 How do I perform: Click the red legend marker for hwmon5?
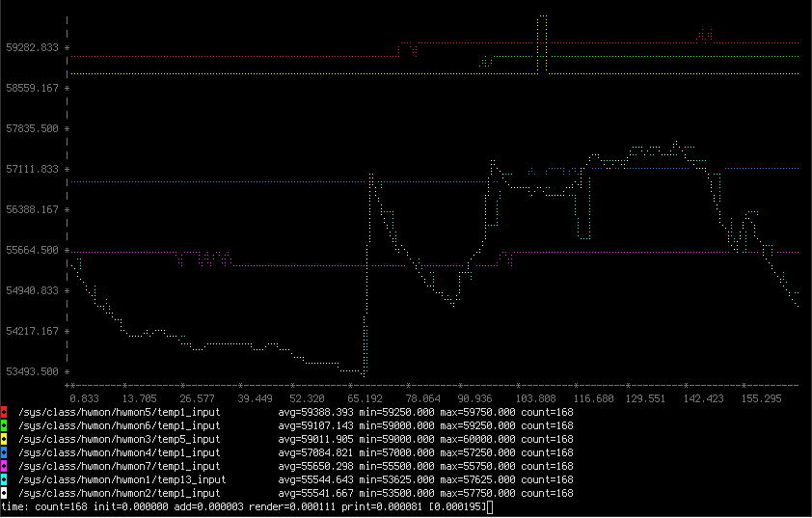(4, 412)
